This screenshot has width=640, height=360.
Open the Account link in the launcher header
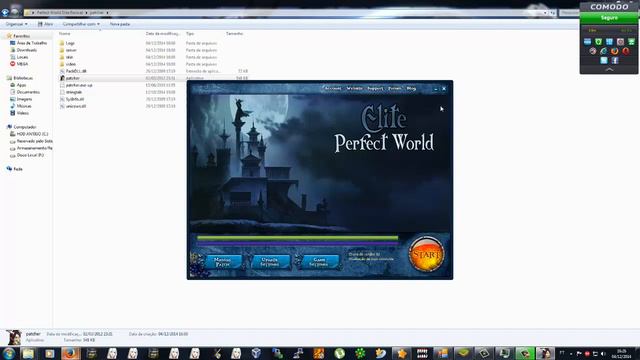(333, 88)
